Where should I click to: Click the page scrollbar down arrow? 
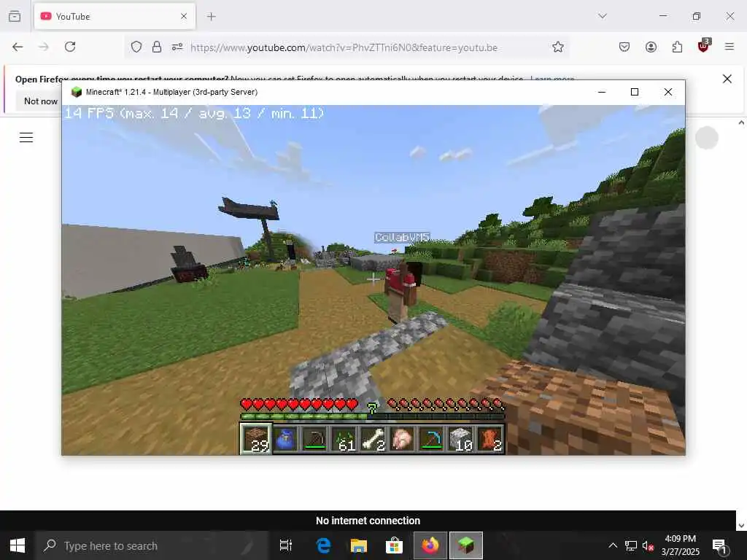pos(741,525)
